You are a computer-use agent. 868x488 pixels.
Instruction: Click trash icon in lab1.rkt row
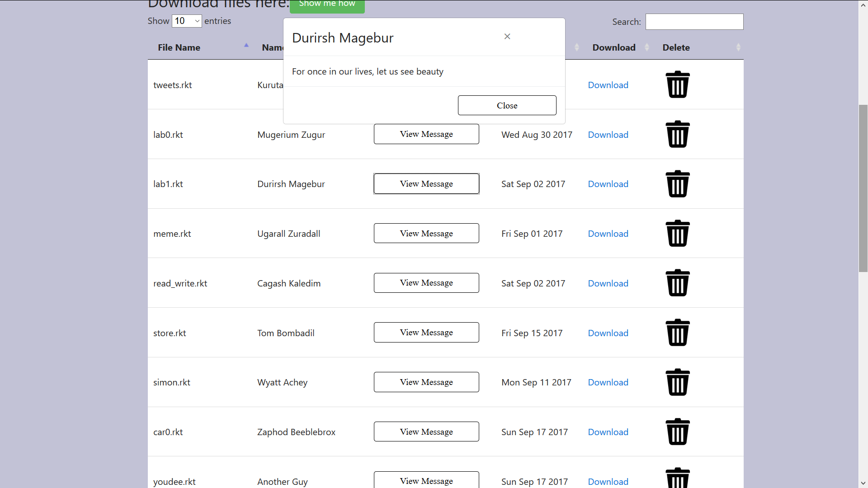pyautogui.click(x=677, y=184)
